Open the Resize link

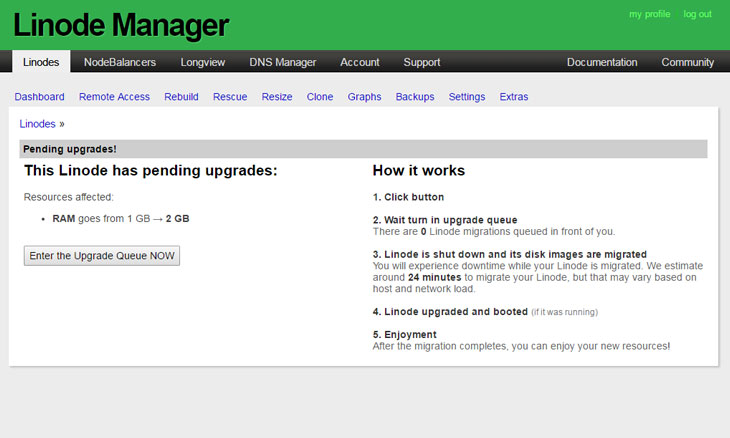coord(277,97)
